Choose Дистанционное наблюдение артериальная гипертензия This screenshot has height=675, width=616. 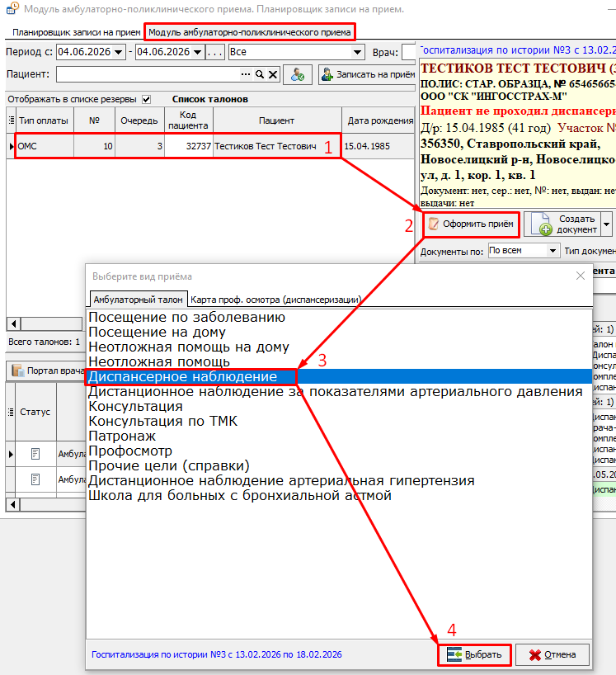[x=281, y=481]
